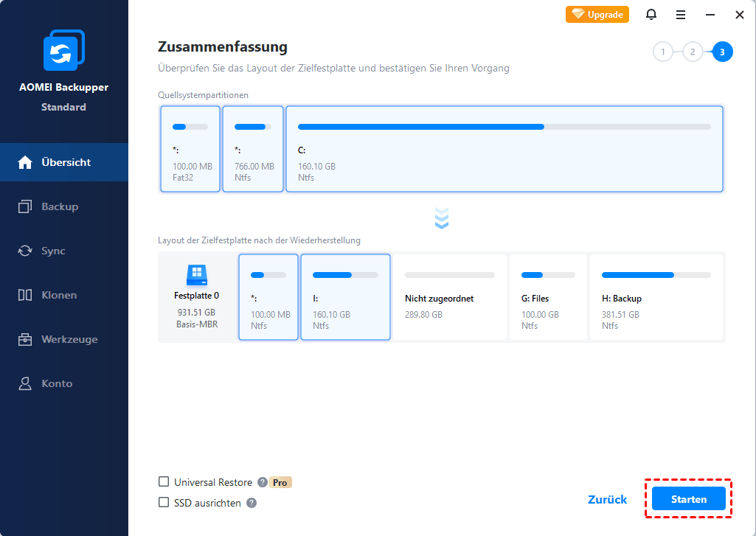Click Zurück to go back
Image resolution: width=756 pixels, height=536 pixels.
[608, 499]
